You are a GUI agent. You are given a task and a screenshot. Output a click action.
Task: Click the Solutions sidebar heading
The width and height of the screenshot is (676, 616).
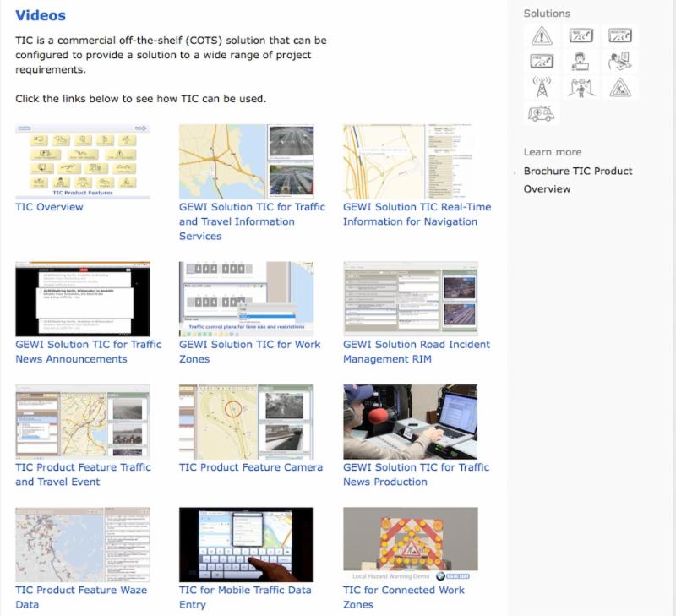click(x=547, y=14)
